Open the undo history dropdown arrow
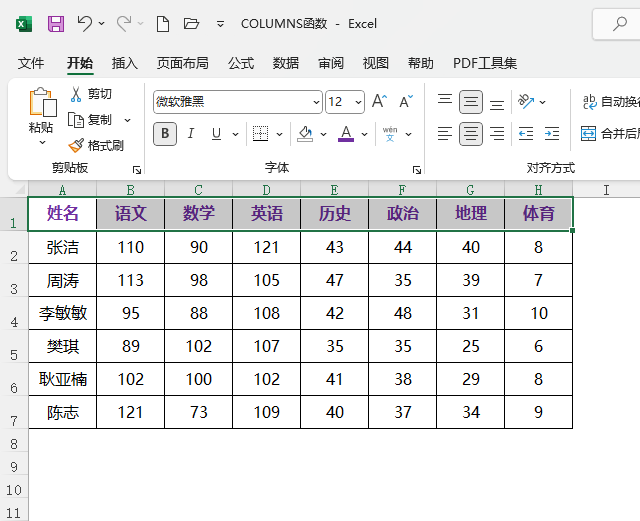The width and height of the screenshot is (640, 521). pyautogui.click(x=101, y=24)
